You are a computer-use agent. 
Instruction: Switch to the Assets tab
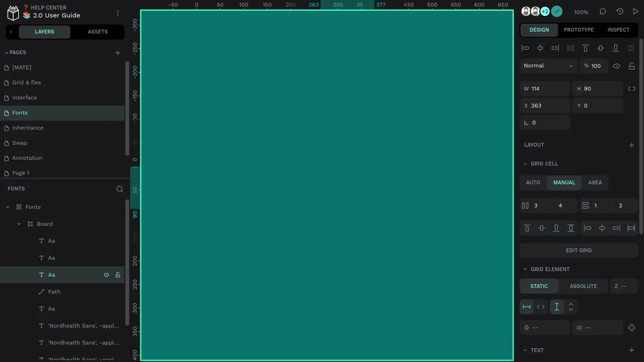(98, 32)
